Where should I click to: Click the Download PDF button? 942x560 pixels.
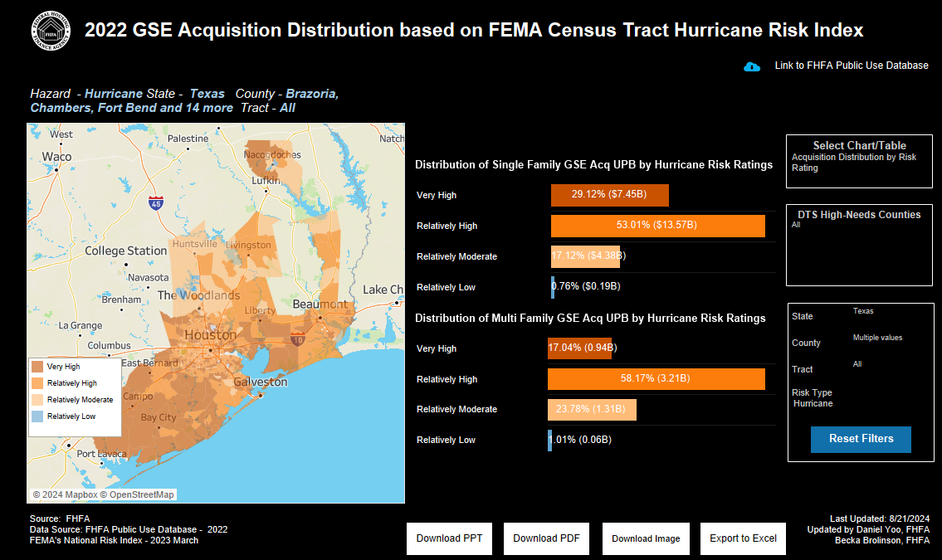pos(546,538)
